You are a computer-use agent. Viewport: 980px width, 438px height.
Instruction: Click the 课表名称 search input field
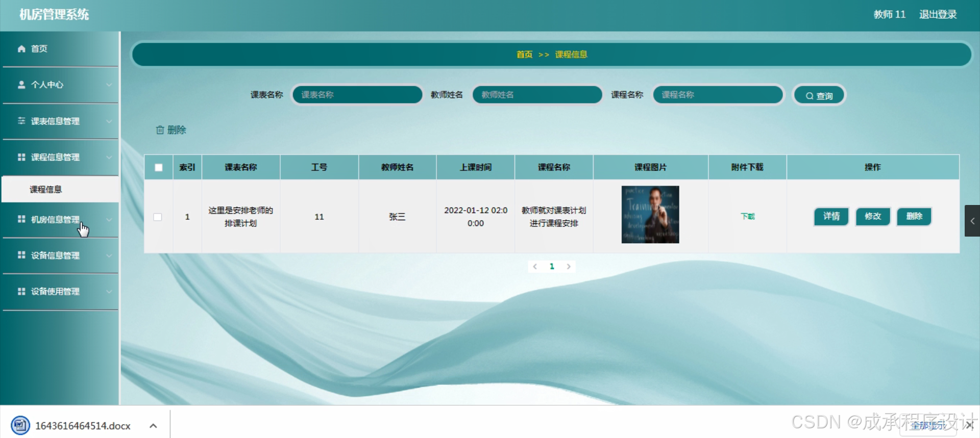(357, 95)
